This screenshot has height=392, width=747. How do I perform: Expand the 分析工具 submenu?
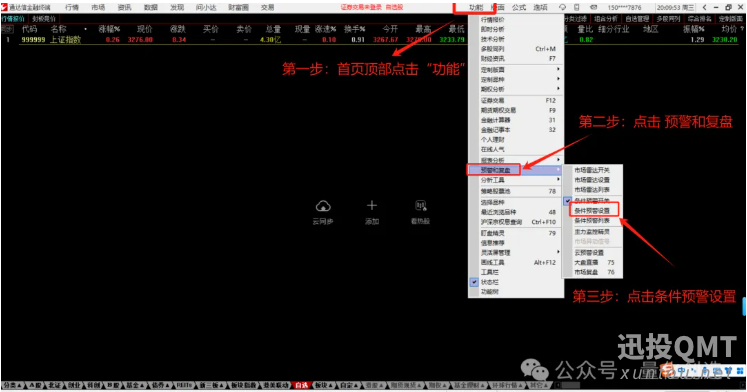click(x=515, y=180)
